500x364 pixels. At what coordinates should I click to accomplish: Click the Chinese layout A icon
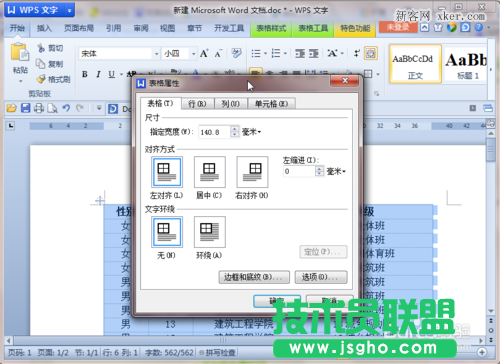click(332, 53)
